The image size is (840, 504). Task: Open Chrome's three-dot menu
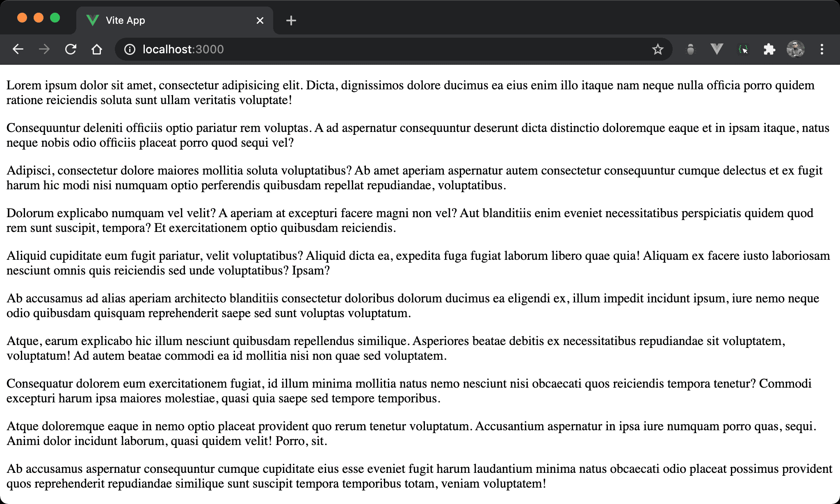click(x=822, y=50)
